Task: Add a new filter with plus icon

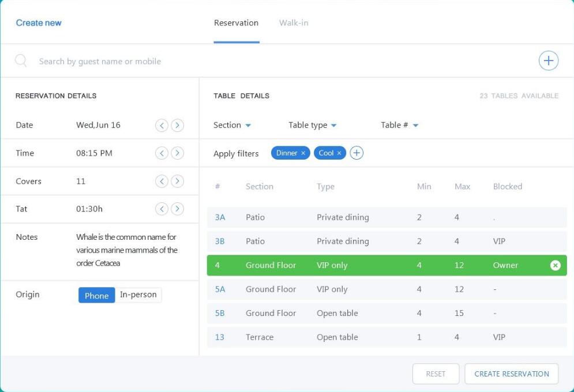Action: [357, 153]
